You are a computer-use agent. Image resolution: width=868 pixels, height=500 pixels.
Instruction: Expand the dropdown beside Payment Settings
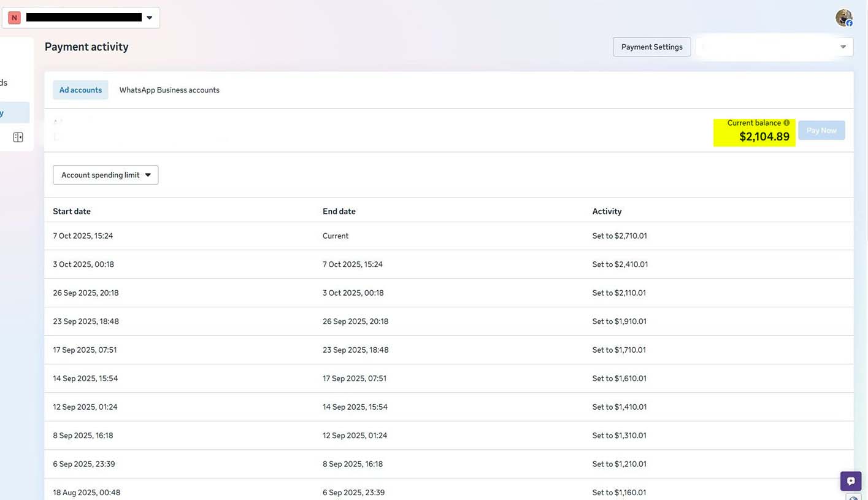point(842,47)
